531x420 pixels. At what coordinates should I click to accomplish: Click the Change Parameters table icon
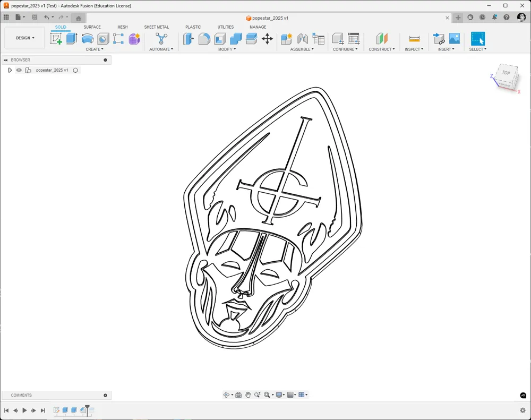coord(354,39)
